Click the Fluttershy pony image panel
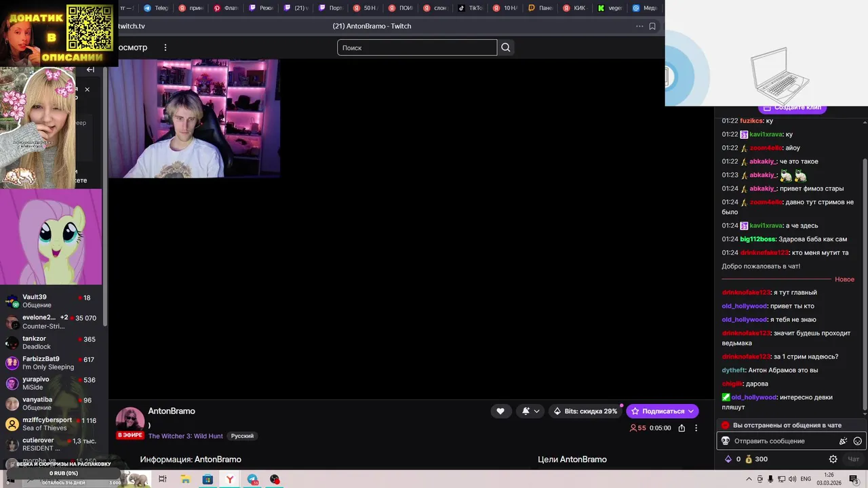The height and width of the screenshot is (488, 868). tap(51, 237)
